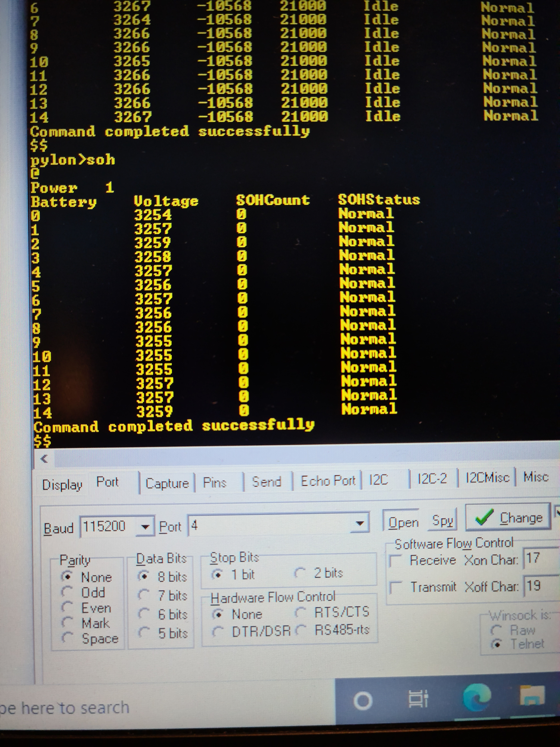Click the Spy button

coord(442,520)
